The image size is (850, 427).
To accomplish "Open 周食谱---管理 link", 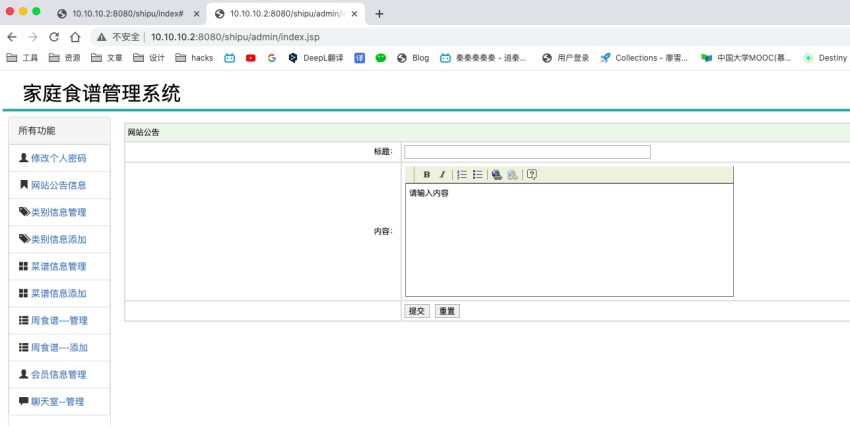I will tap(59, 321).
